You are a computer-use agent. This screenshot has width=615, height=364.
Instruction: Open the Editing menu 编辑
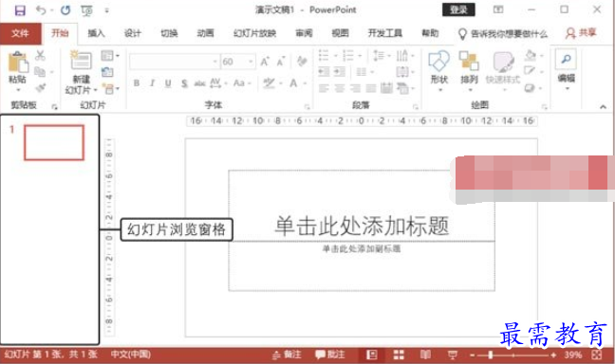click(x=567, y=70)
